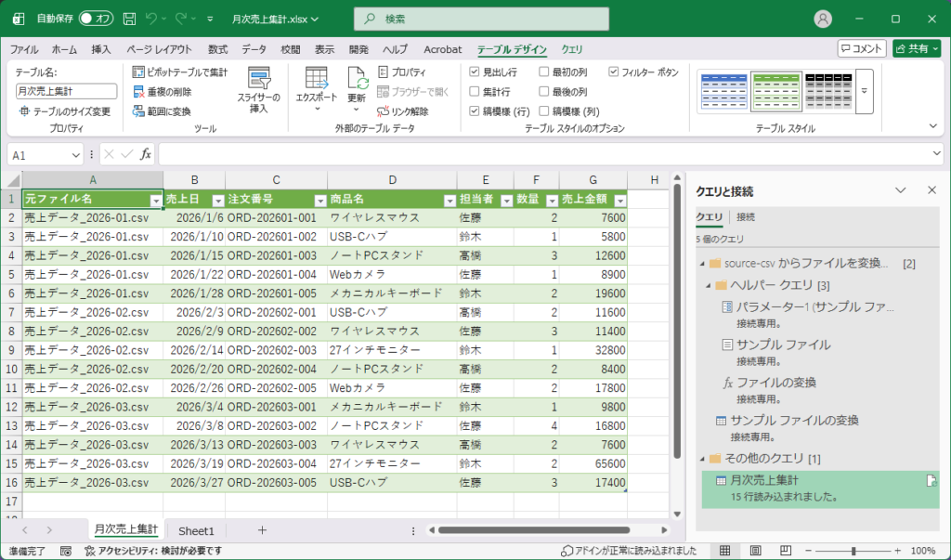Click 重複の削除 tool
The image size is (951, 560).
(x=162, y=92)
